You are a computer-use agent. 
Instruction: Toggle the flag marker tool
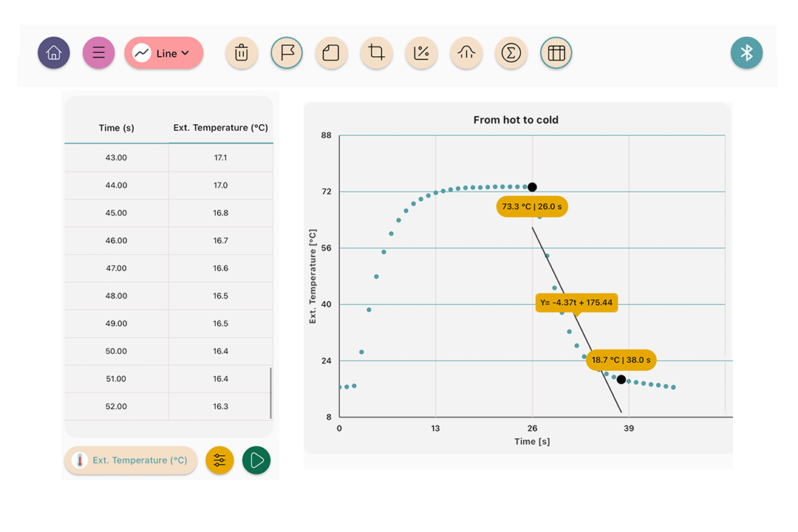(x=287, y=53)
